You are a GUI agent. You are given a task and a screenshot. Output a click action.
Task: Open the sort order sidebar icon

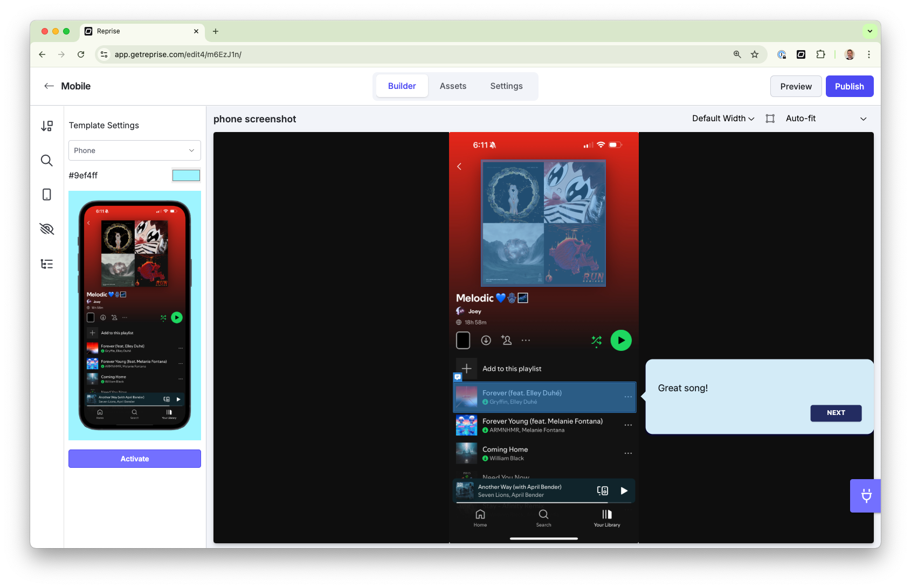[x=47, y=126]
